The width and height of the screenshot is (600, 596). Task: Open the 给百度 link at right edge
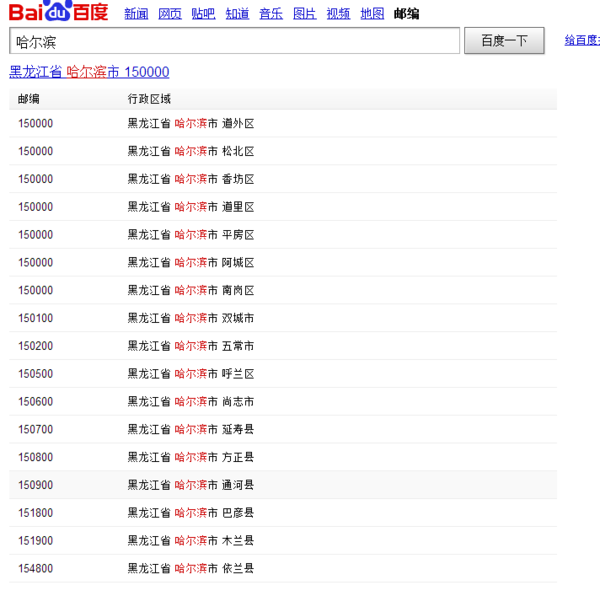point(582,40)
